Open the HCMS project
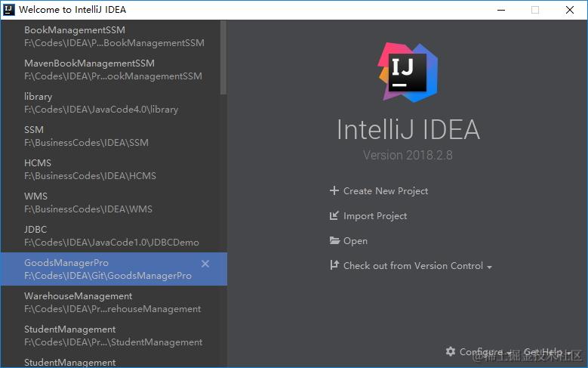This screenshot has width=588, height=368. pos(114,169)
